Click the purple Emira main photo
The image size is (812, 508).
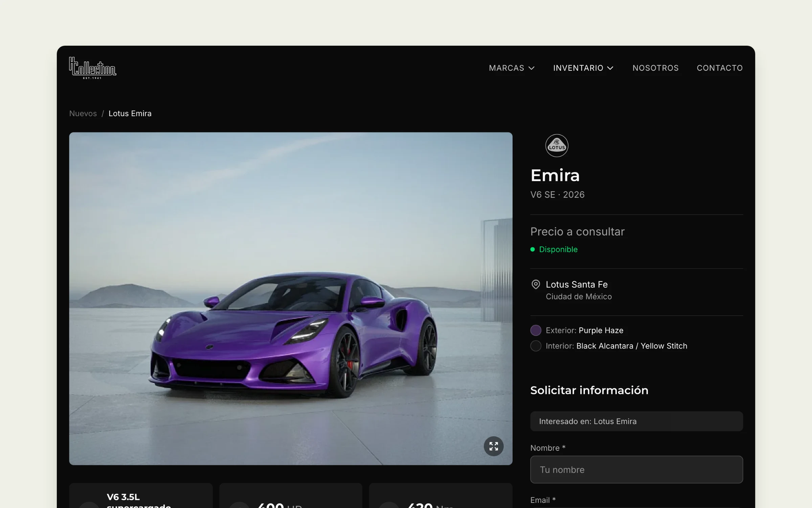[291, 298]
